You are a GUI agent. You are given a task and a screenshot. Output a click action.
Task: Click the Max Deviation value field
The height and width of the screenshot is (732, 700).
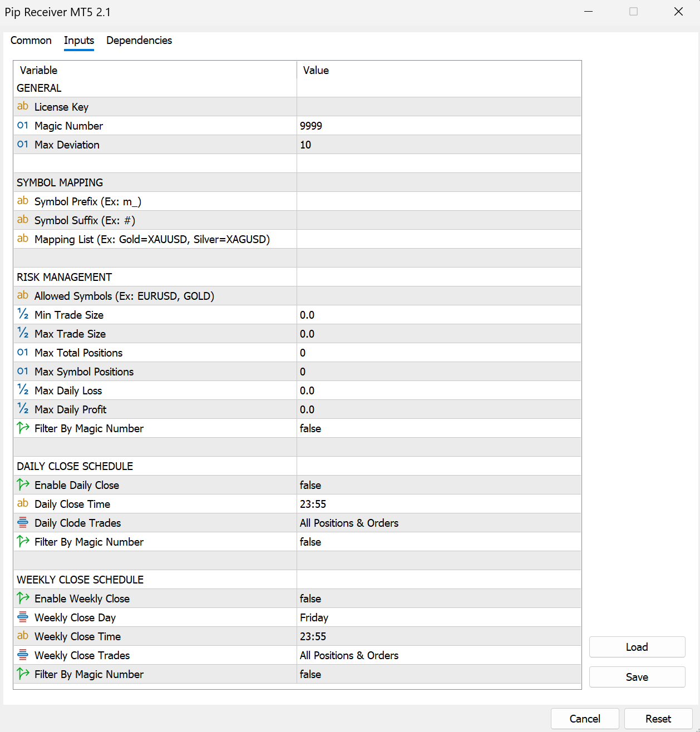(x=438, y=145)
